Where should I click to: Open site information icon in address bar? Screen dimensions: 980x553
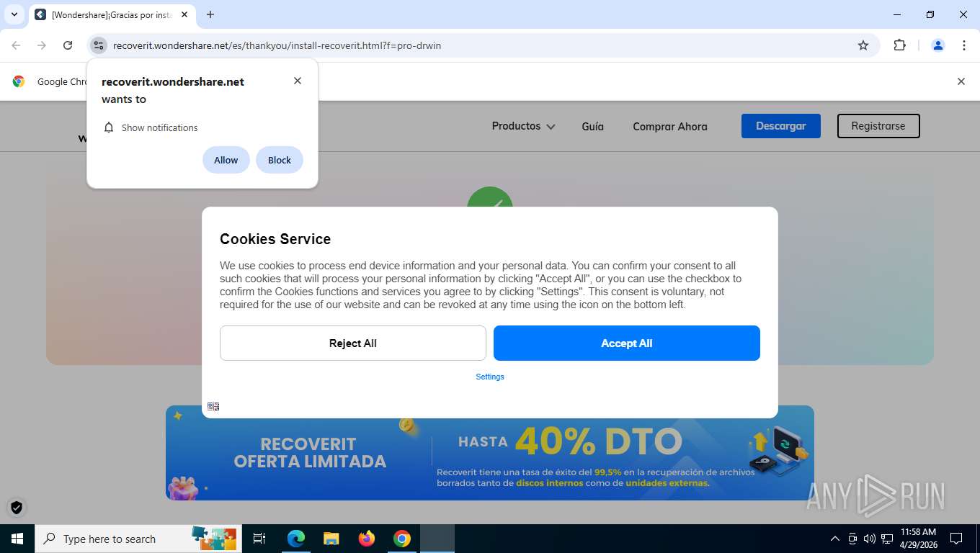click(99, 45)
